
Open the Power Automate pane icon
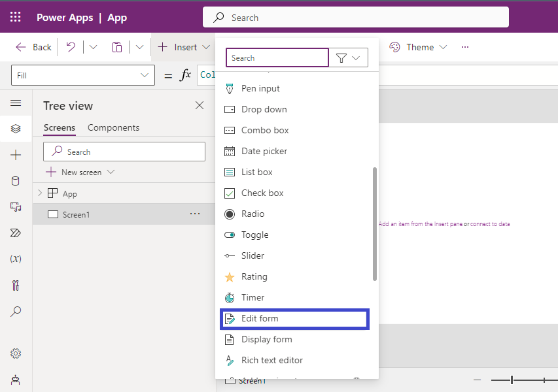[x=16, y=233]
